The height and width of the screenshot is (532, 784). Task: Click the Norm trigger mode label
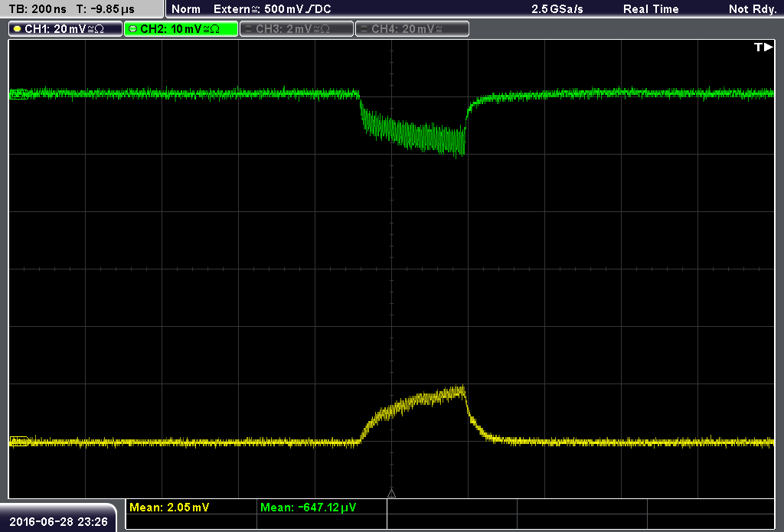tap(186, 9)
